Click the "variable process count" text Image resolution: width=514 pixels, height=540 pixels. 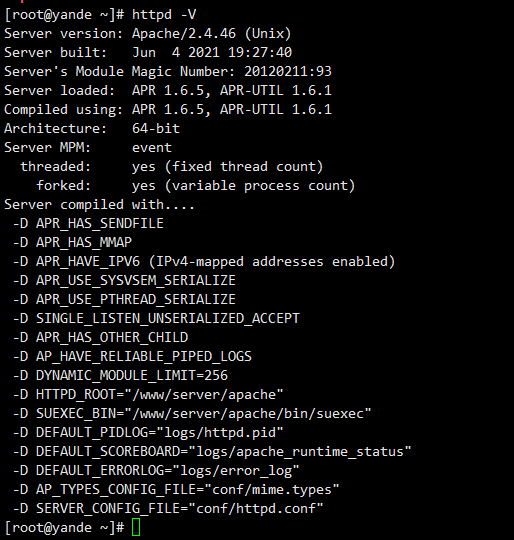[x=260, y=186]
